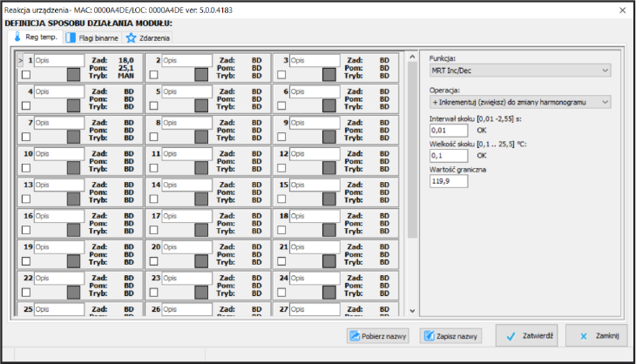The image size is (636, 364).
Task: Click the Opis field of regulator 23
Action: coord(187,278)
